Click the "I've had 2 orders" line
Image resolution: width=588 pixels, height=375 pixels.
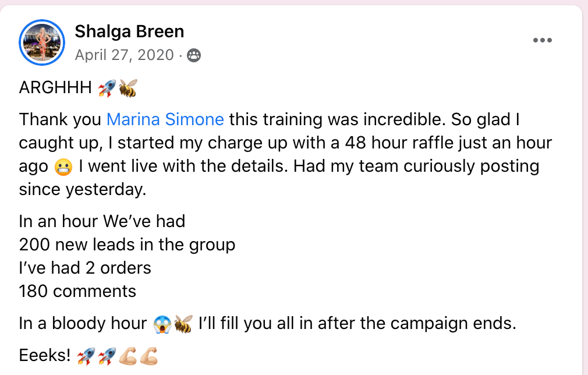[x=85, y=268]
